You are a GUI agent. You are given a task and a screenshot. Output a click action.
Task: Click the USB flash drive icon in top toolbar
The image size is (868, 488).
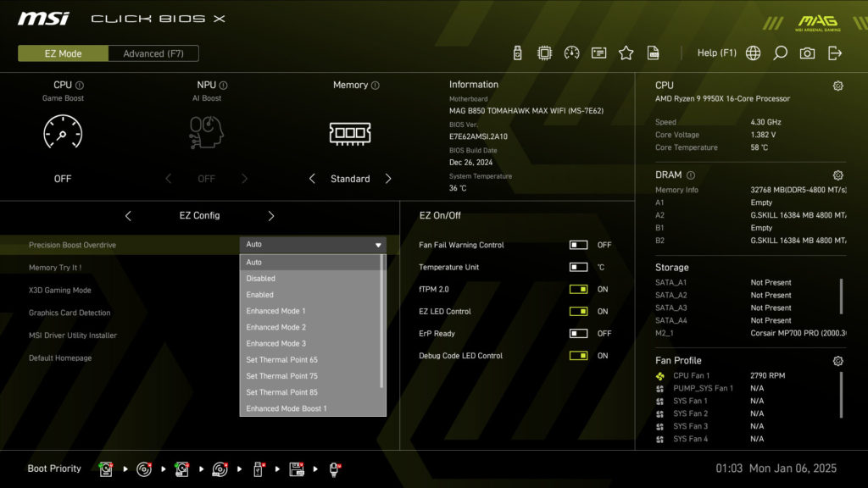(x=517, y=53)
